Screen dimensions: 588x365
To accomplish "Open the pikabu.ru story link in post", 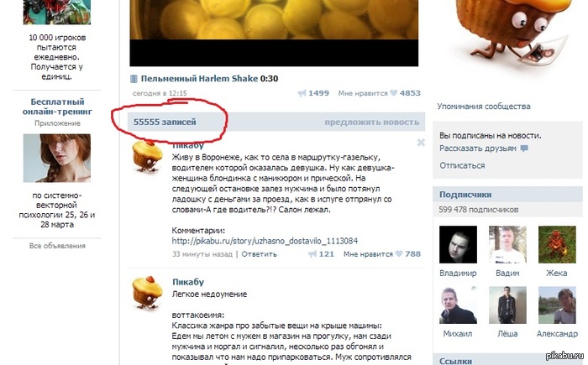I will (265, 241).
